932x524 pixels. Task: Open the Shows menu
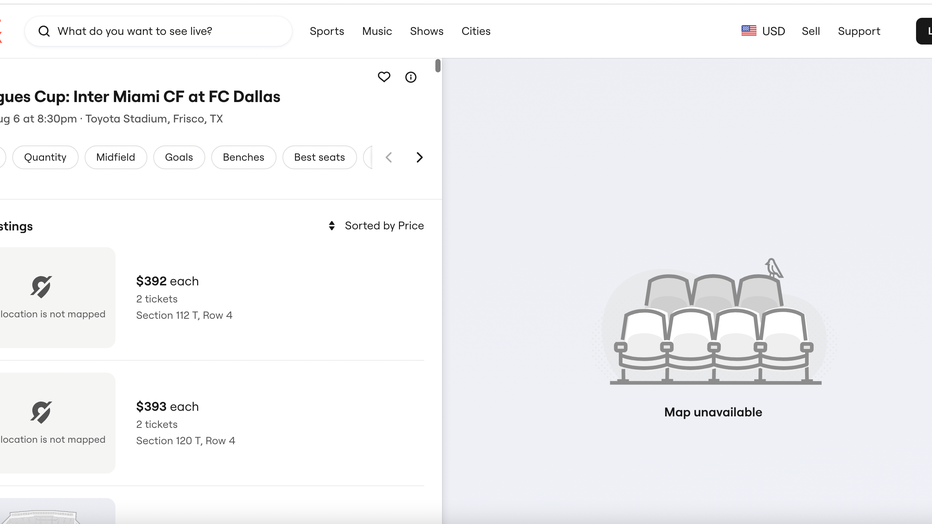click(x=427, y=31)
